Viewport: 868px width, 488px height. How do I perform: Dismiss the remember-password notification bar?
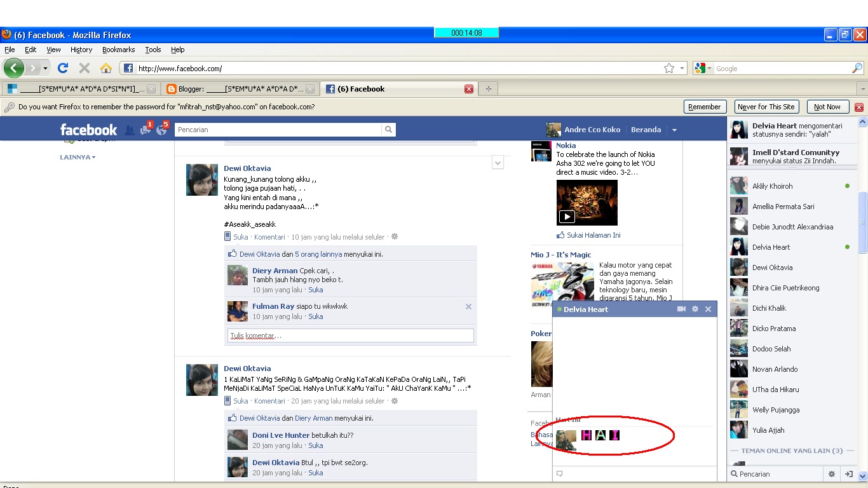pos(859,107)
